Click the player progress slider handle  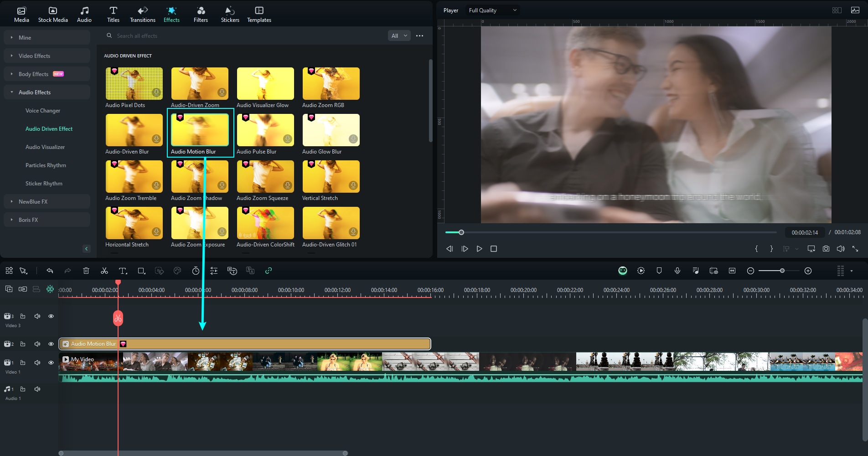point(461,232)
